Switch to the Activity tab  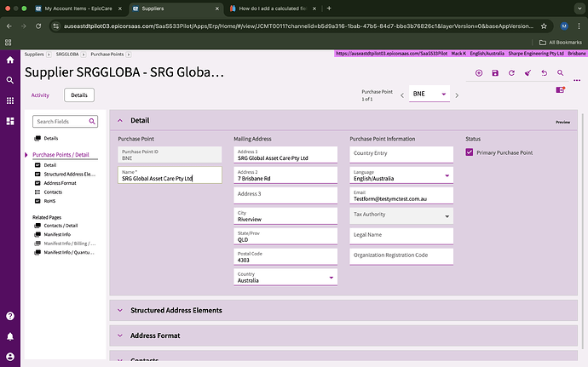(x=40, y=95)
